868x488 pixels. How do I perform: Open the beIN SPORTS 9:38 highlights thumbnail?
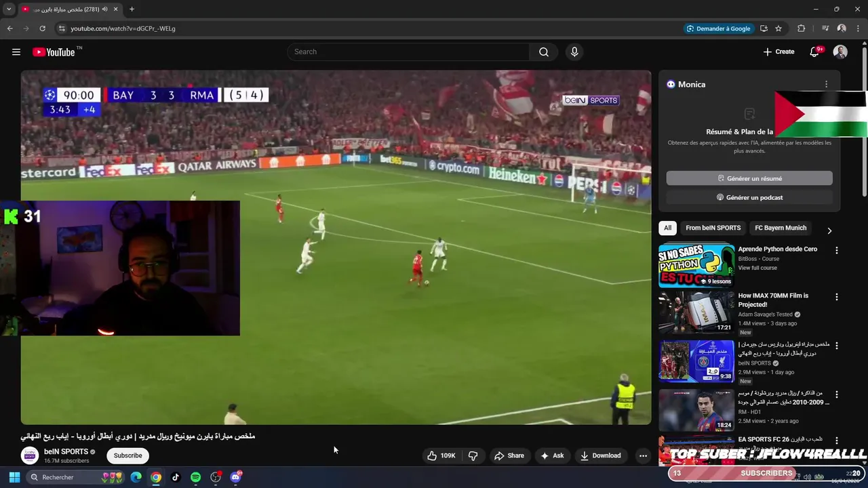point(696,361)
